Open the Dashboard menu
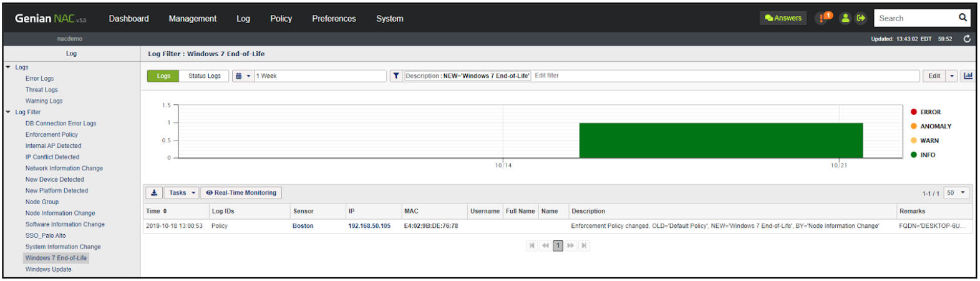The height and width of the screenshot is (281, 980). (x=129, y=19)
